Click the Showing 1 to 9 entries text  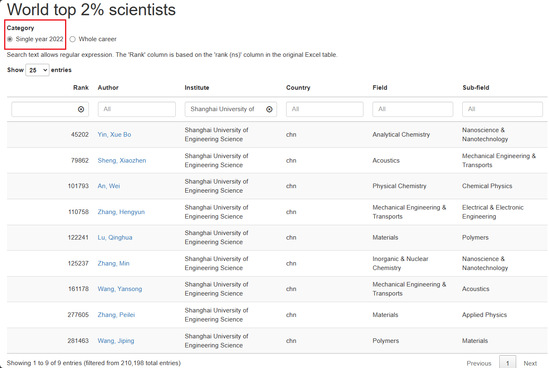(x=94, y=363)
